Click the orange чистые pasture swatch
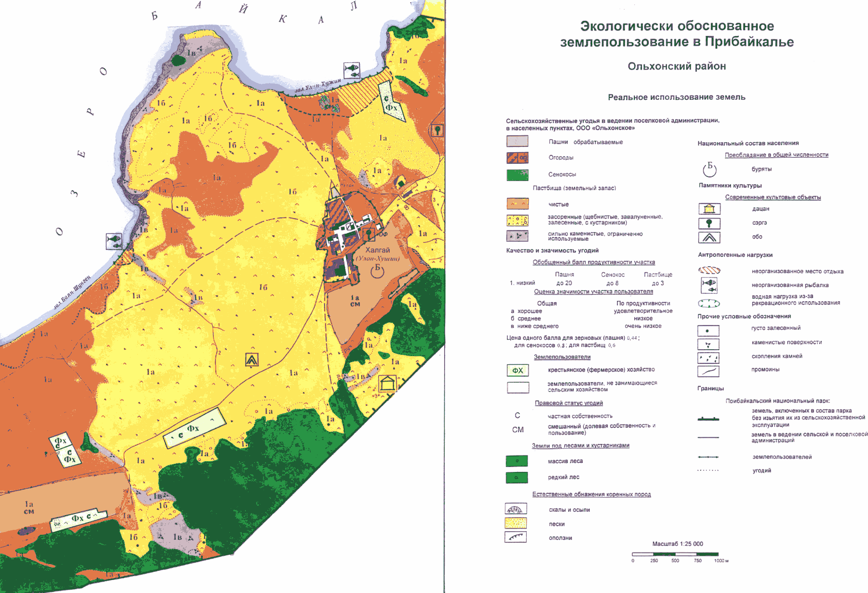This screenshot has width=868, height=593. pos(518,204)
